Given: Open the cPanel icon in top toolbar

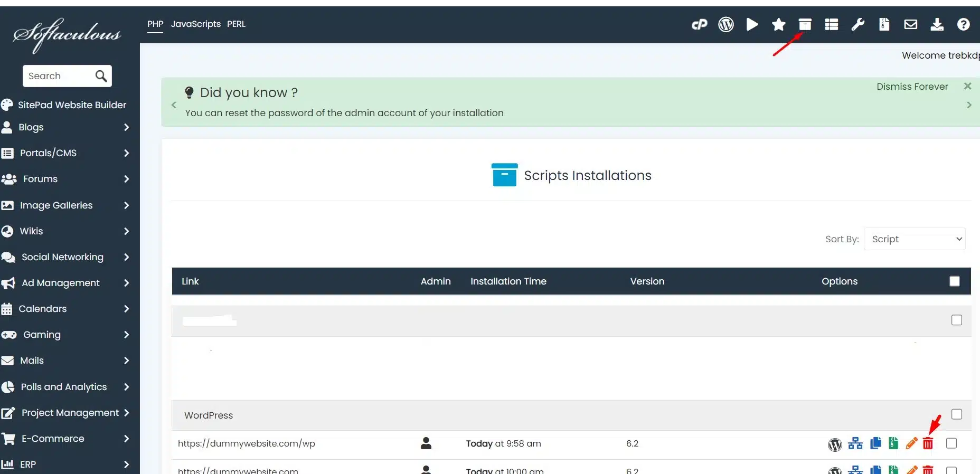Looking at the screenshot, I should tap(699, 24).
